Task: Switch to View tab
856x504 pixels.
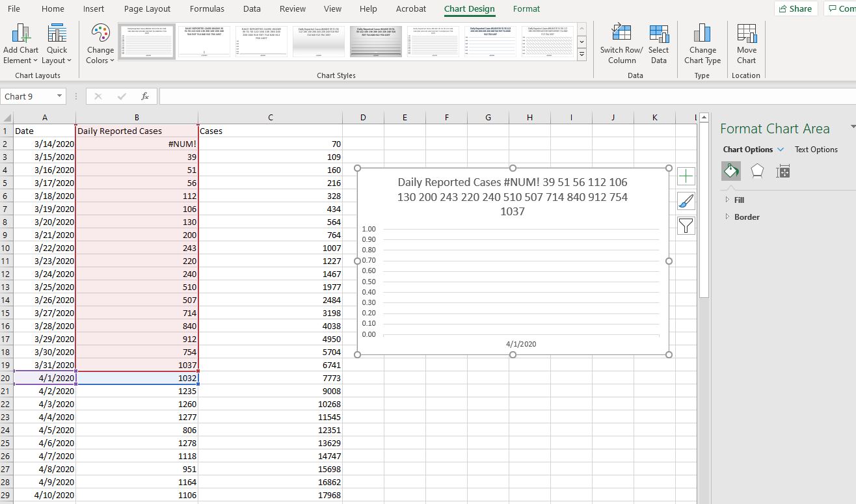Action: pyautogui.click(x=332, y=8)
